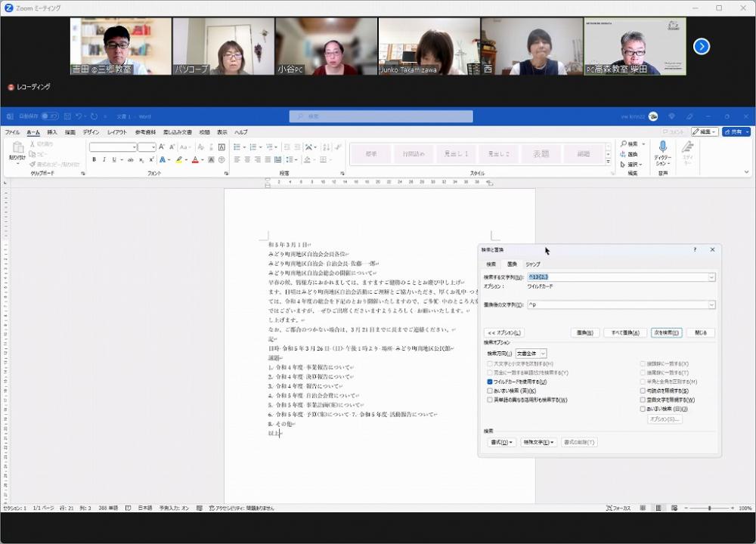Click the Italic formatting icon
The width and height of the screenshot is (756, 544).
click(x=104, y=160)
